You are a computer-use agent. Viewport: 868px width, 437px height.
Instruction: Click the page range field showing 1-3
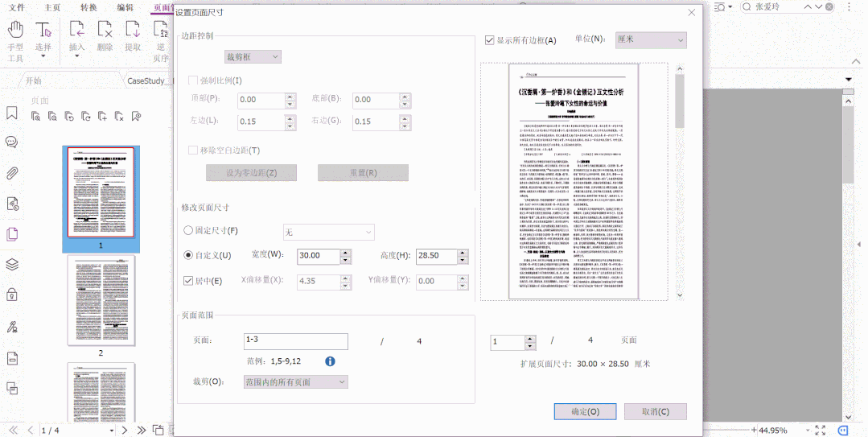(x=295, y=341)
